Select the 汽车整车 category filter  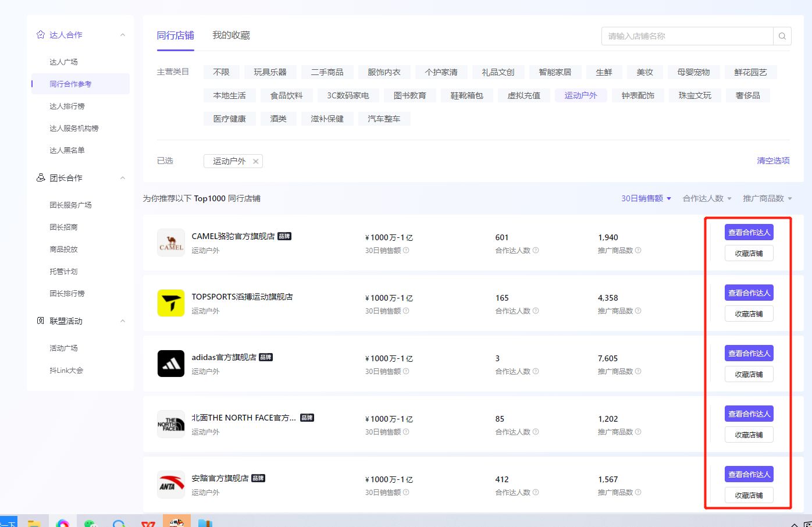pyautogui.click(x=384, y=119)
